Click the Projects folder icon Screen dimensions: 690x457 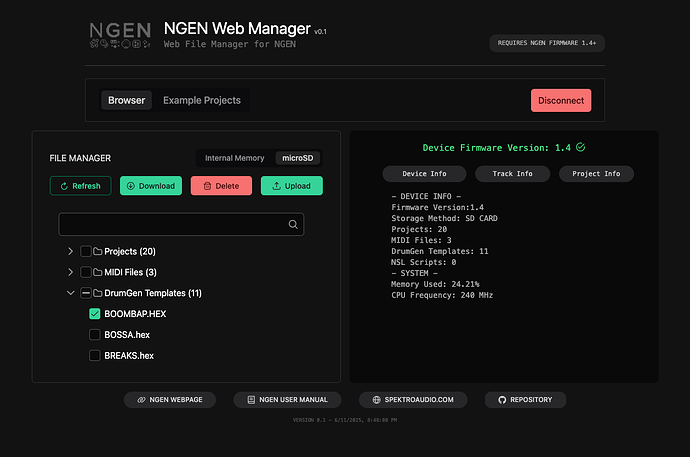pos(98,251)
